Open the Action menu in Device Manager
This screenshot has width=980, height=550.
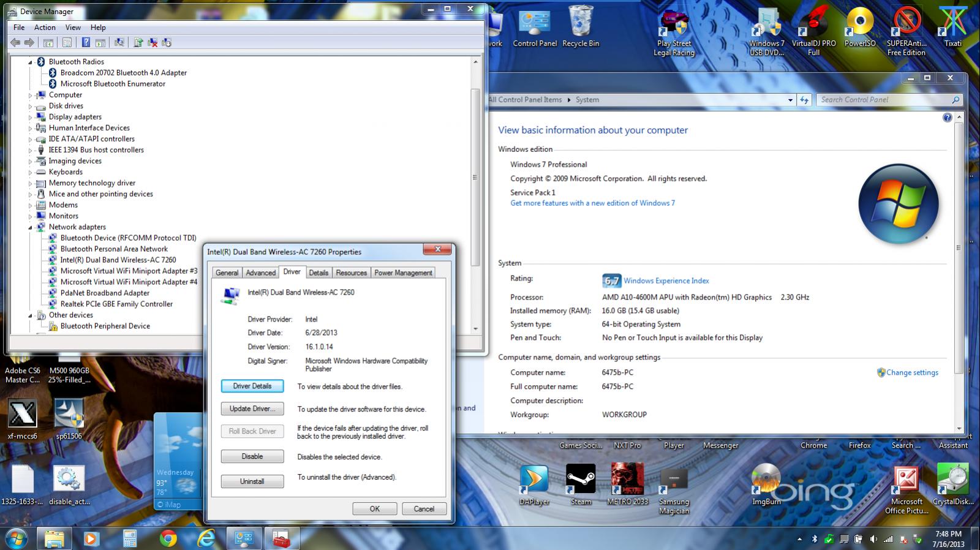click(45, 27)
